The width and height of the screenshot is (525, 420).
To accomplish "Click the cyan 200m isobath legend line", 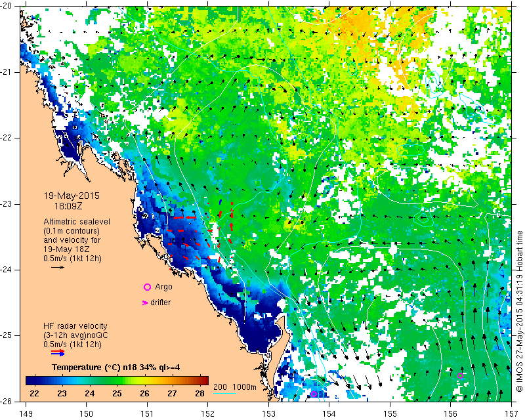I will [224, 393].
